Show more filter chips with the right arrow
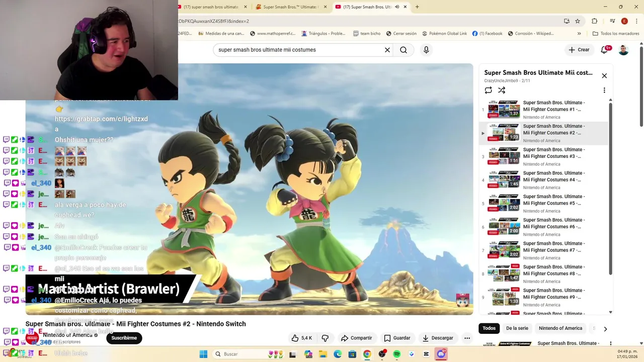Viewport: 644px width, 362px height. point(605,329)
